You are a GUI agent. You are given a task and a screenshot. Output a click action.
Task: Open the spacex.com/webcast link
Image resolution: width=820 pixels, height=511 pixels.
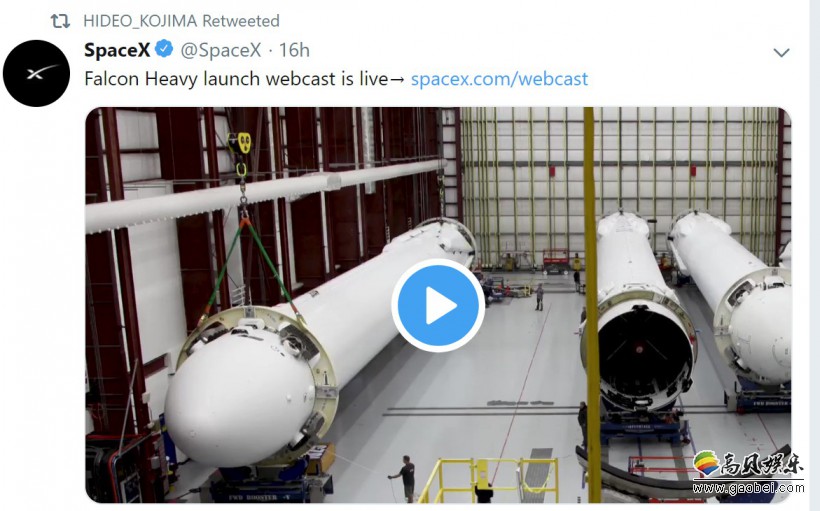point(499,79)
